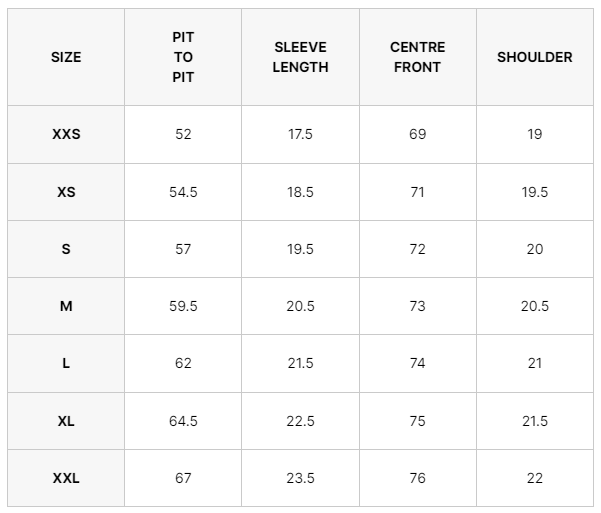
Task: Select the 21.5 shoulder cell for XL
Action: click(535, 421)
